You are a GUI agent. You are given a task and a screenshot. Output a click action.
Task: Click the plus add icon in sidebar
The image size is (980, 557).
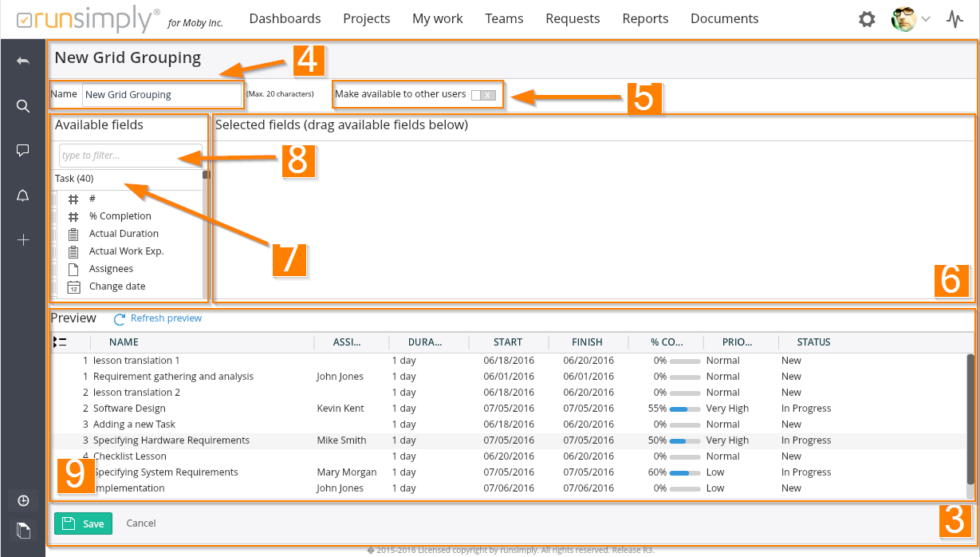pyautogui.click(x=23, y=240)
